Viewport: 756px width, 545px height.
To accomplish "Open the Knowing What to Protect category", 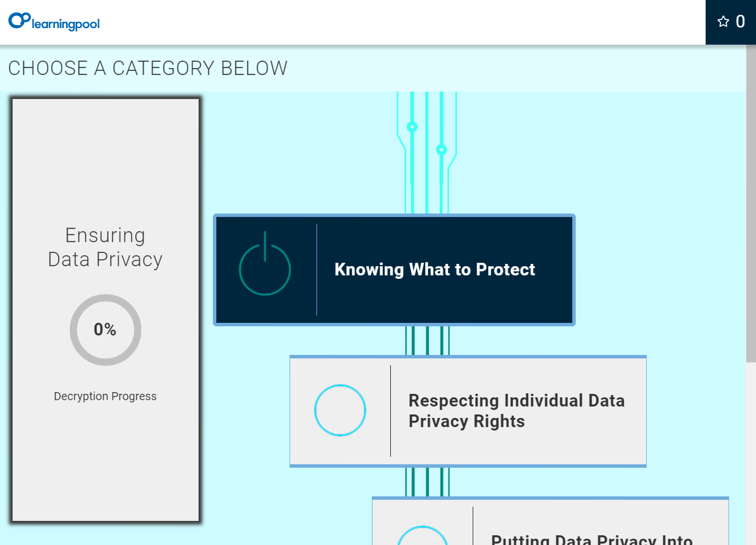I will [434, 270].
